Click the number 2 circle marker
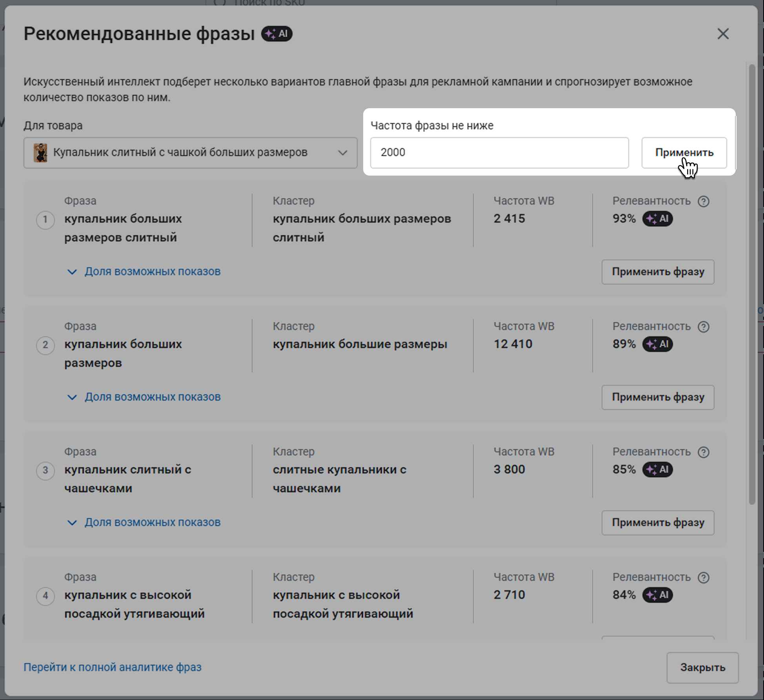This screenshot has height=700, width=764. [x=45, y=345]
